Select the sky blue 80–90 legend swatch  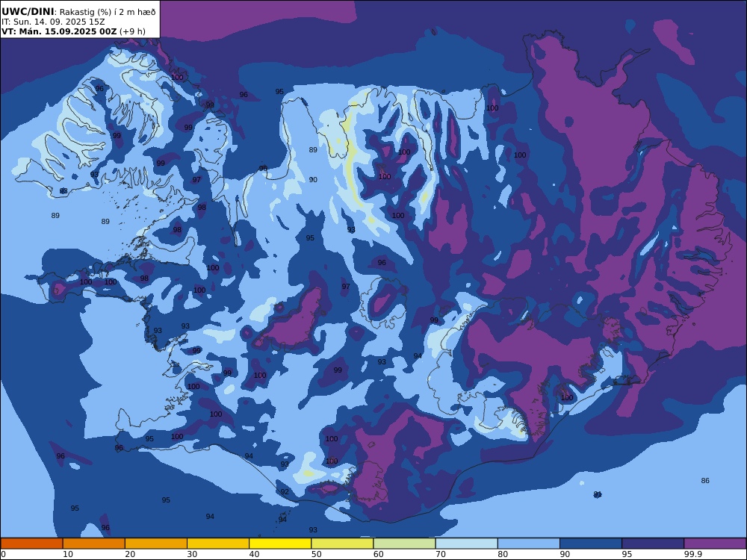tap(529, 544)
